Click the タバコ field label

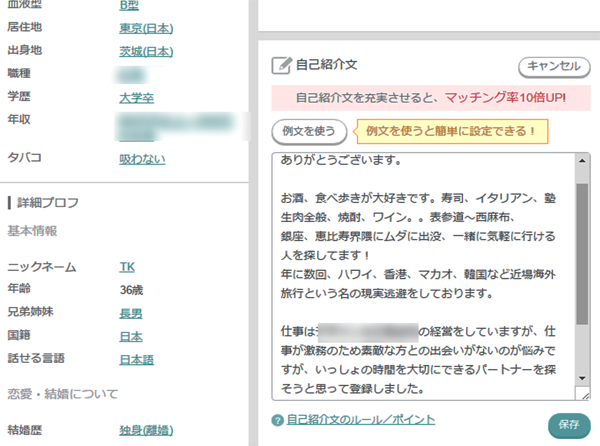coord(24,158)
